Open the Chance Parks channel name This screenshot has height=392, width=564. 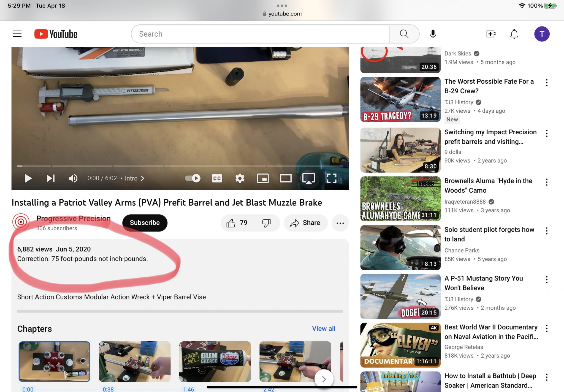point(462,250)
